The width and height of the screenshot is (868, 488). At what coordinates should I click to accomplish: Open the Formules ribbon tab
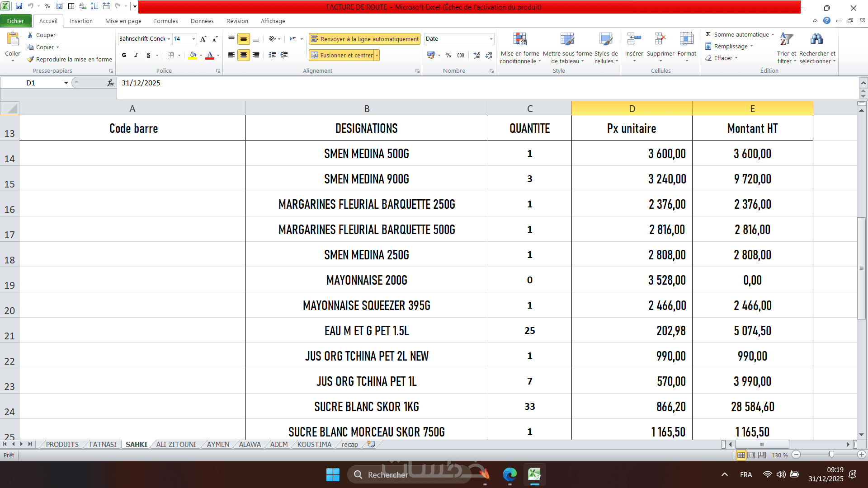pos(165,21)
